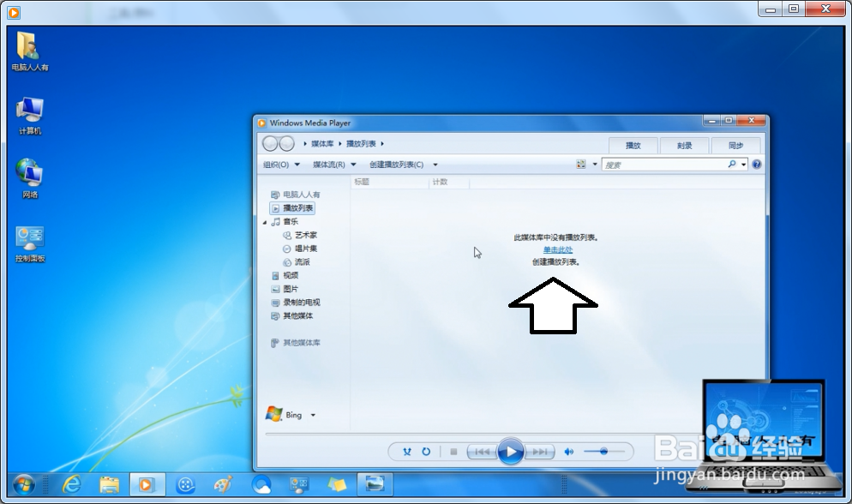Click Windows Media Player taskbar icon

[x=147, y=484]
